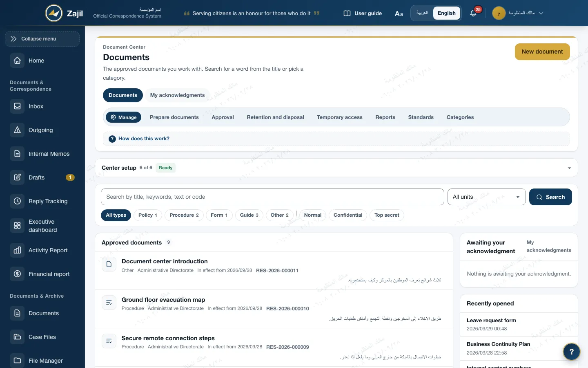Open the Temporary access tab
The width and height of the screenshot is (588, 368).
[x=340, y=117]
